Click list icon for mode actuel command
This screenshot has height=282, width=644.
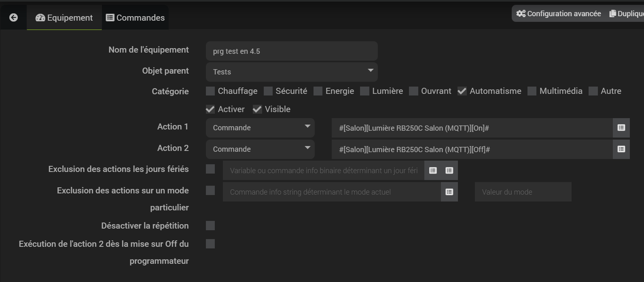click(449, 192)
